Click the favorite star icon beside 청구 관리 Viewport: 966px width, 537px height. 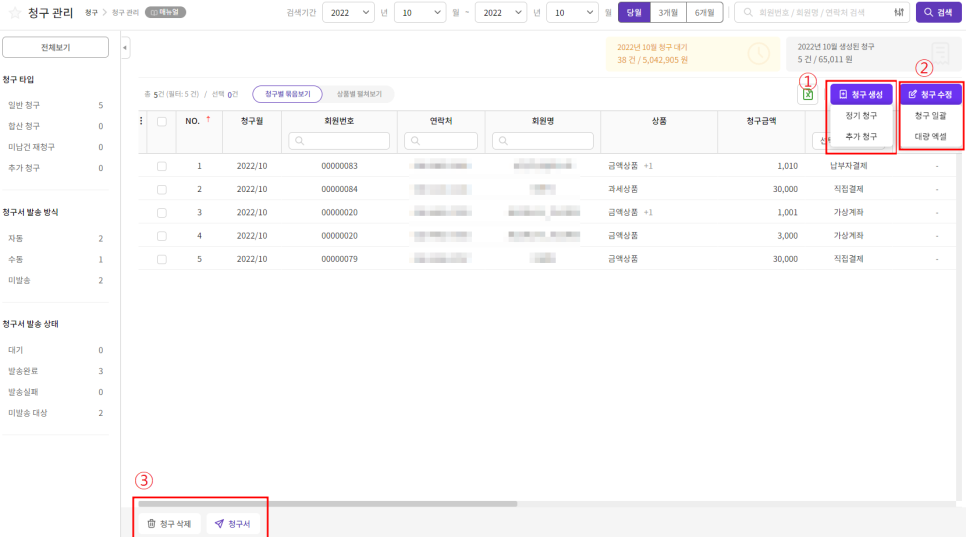click(15, 12)
